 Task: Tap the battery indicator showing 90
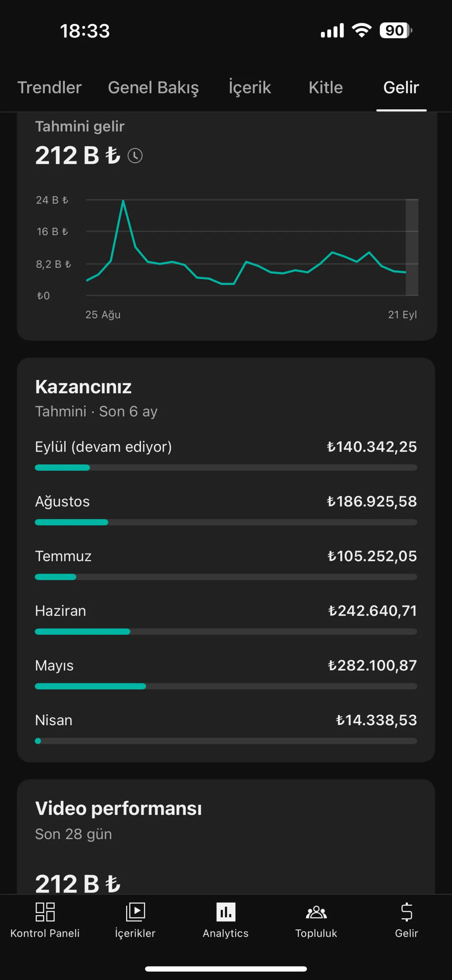(x=395, y=31)
